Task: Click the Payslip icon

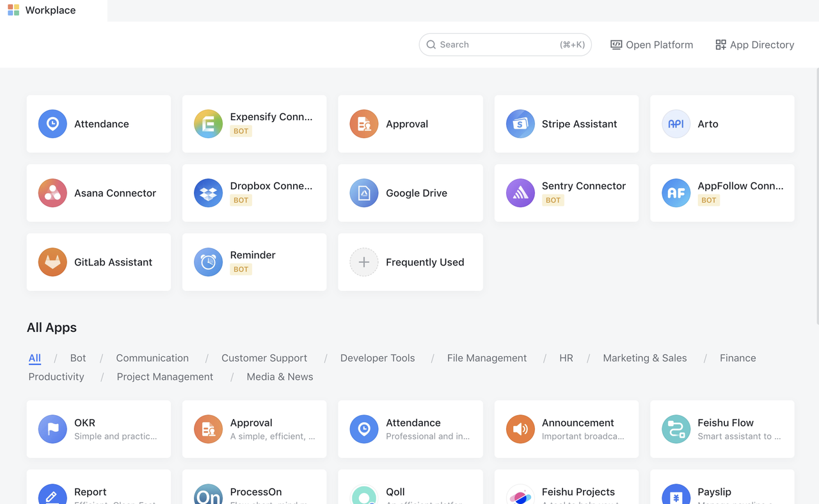Action: click(x=676, y=494)
